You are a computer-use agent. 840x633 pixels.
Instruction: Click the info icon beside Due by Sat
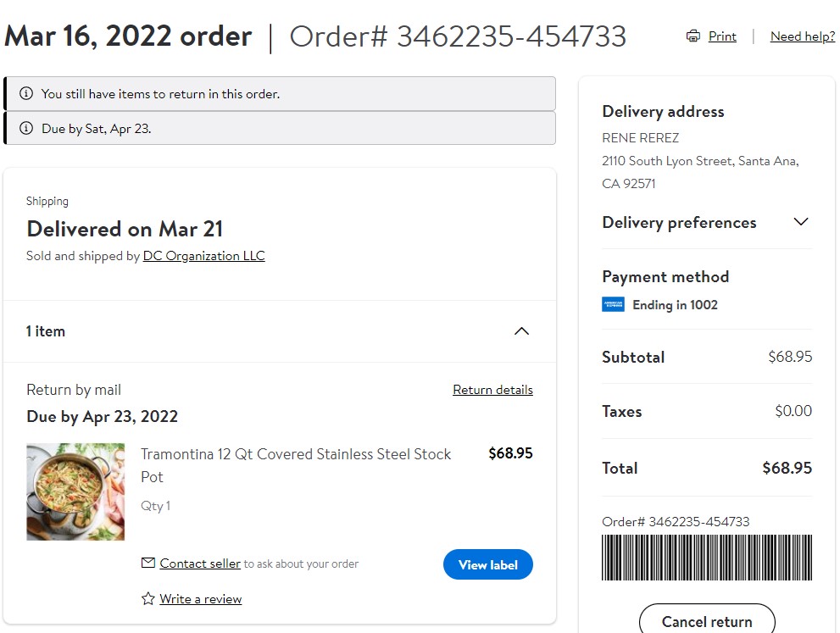point(25,128)
